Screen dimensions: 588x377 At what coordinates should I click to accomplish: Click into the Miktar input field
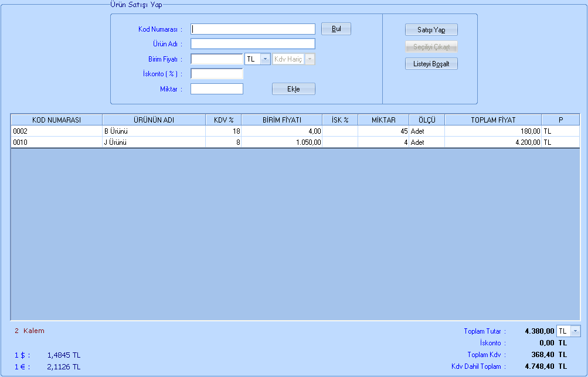pos(217,89)
